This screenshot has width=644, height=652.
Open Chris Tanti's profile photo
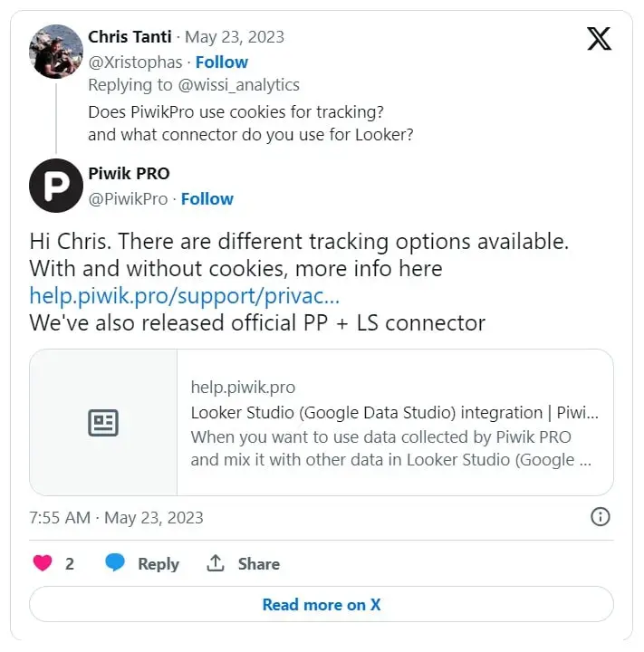tap(56, 51)
